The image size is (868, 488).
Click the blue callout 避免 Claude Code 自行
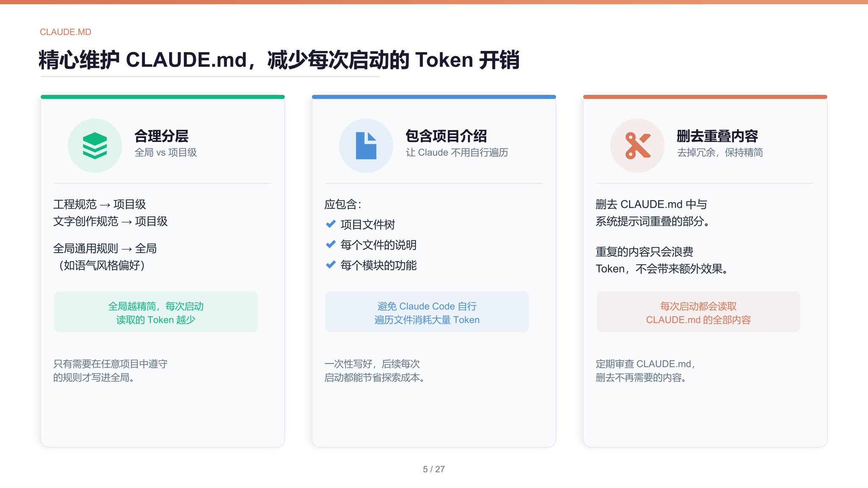[x=427, y=312]
